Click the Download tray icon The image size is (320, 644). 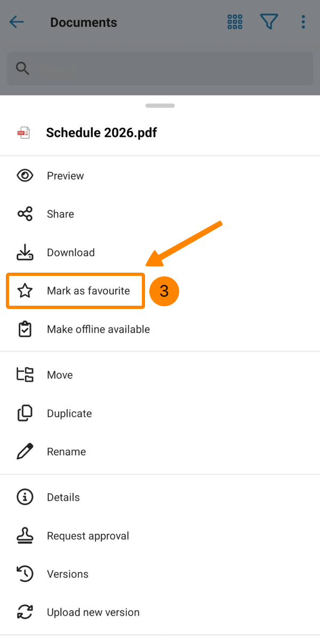click(x=25, y=252)
